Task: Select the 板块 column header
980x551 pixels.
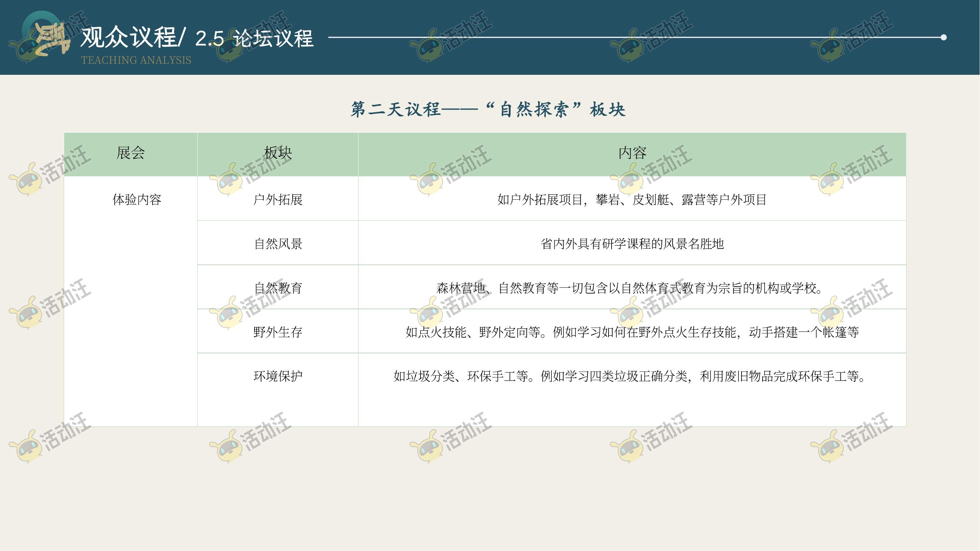Action: (278, 153)
